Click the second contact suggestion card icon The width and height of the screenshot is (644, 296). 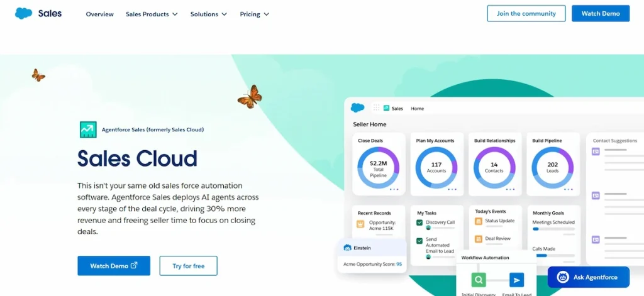[x=596, y=195]
